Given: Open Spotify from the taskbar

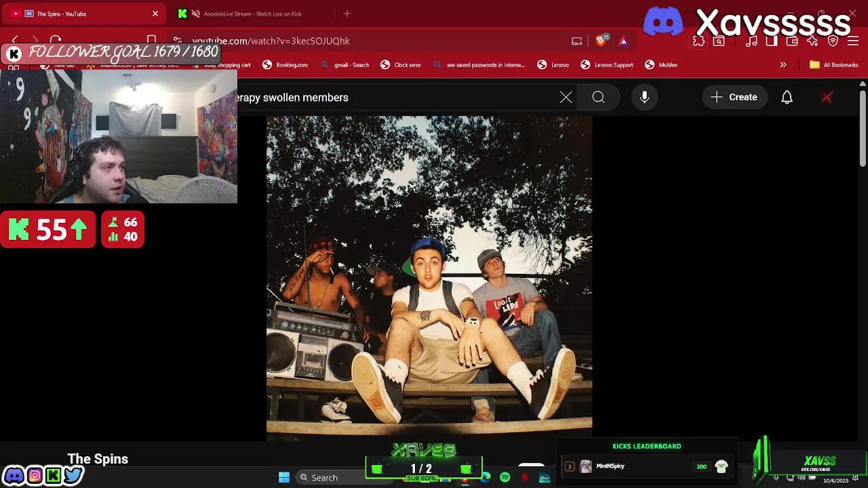Looking at the screenshot, I should coord(505,478).
